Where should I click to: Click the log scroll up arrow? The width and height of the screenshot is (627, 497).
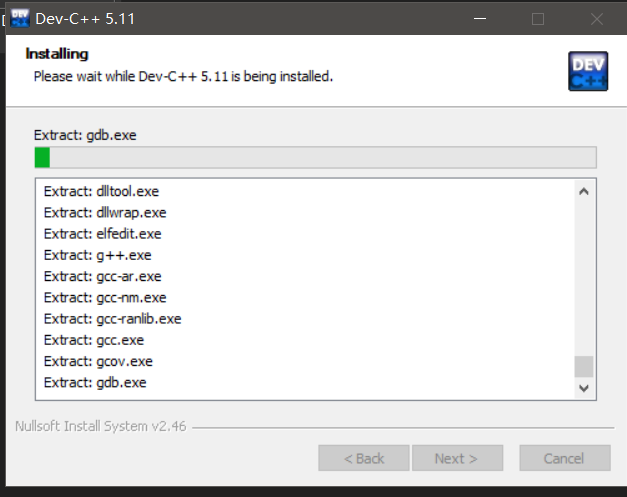point(585,190)
